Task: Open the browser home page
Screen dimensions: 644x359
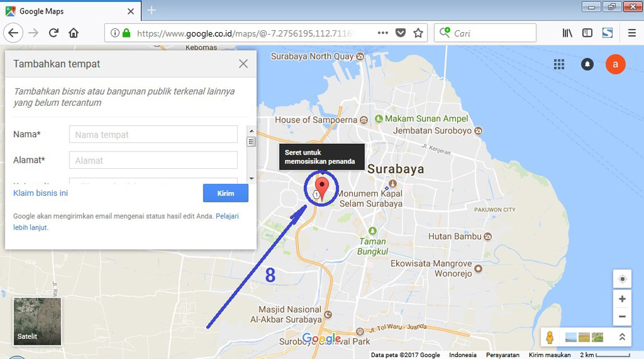Action: coord(73,33)
